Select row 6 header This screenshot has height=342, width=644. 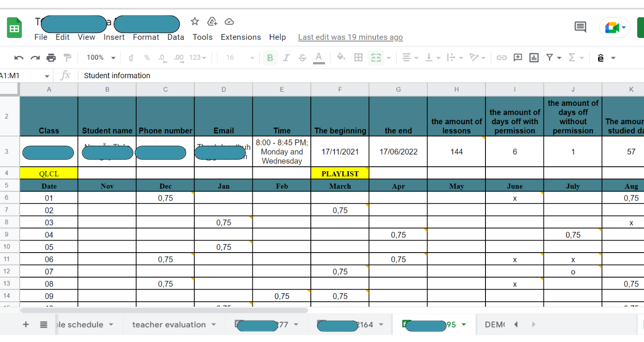point(7,198)
